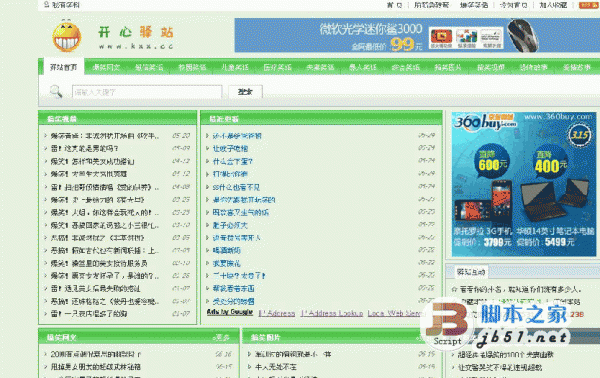
Task: Open the 搞笑图片 navigation item
Action: [x=448, y=67]
